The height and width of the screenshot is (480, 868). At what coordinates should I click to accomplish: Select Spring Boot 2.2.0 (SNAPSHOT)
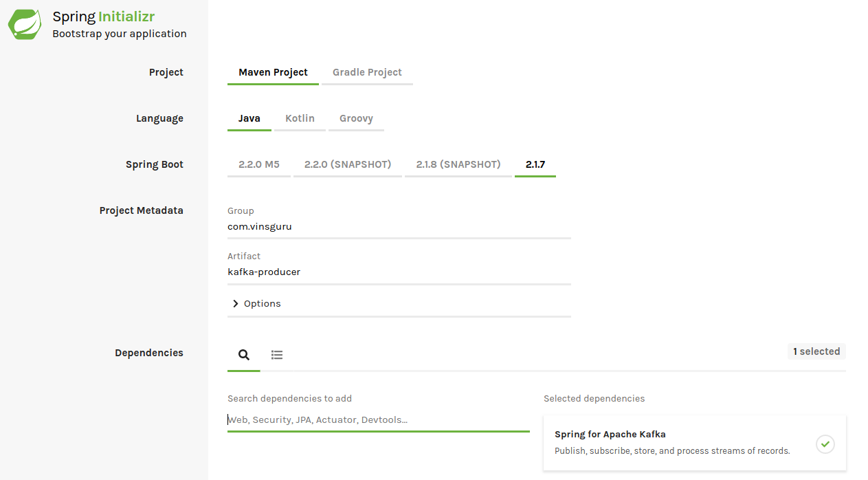point(348,164)
